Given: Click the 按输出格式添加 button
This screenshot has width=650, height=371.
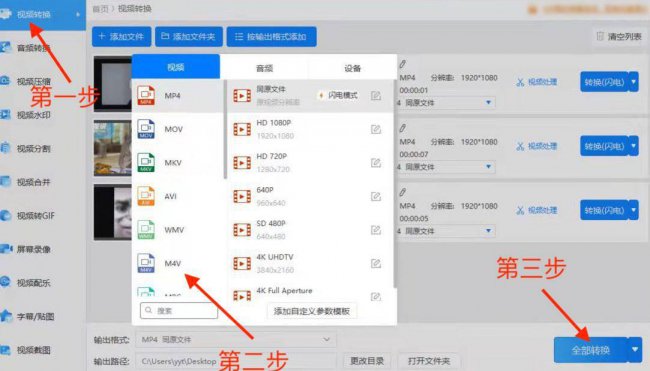Looking at the screenshot, I should pos(272,36).
